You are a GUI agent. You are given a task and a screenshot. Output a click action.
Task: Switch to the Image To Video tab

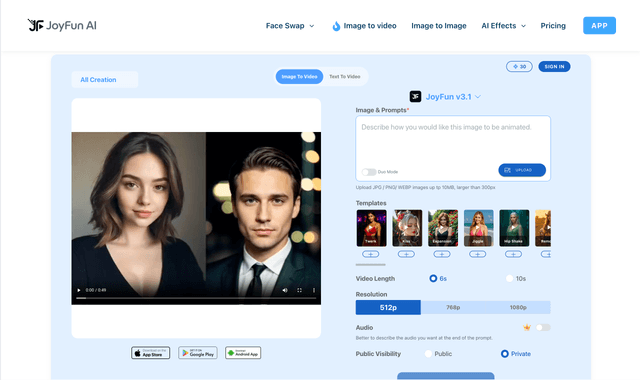299,77
